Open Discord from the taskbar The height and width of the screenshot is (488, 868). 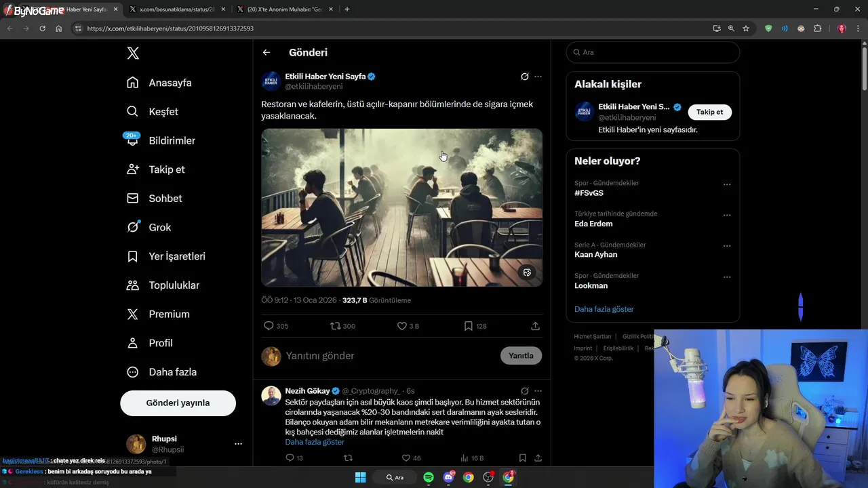(x=448, y=477)
